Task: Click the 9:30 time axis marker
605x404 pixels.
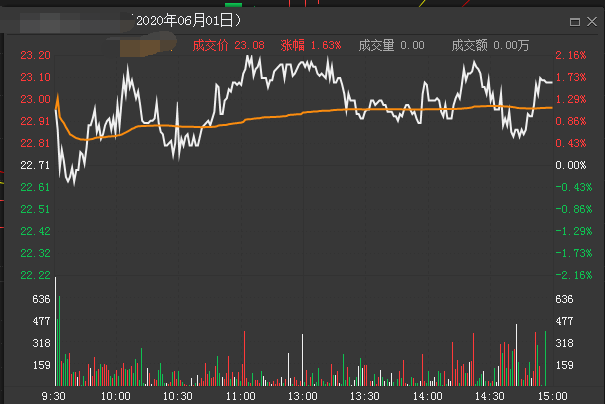Action: [56, 396]
